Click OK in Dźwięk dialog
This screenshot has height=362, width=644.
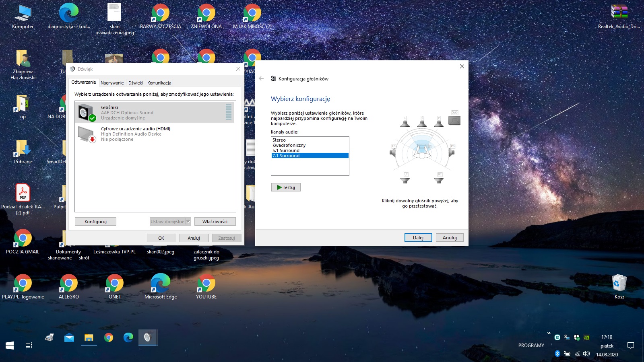click(x=161, y=238)
